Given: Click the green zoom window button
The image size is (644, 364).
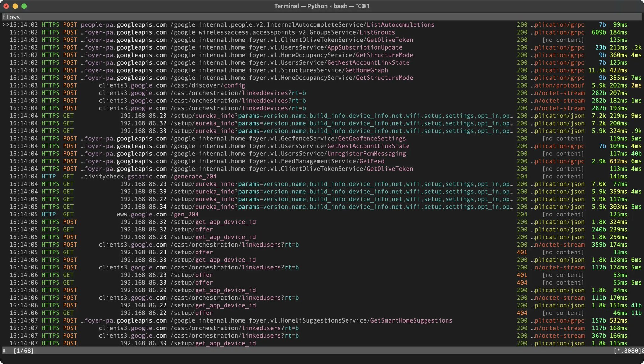Looking at the screenshot, I should (x=24, y=6).
